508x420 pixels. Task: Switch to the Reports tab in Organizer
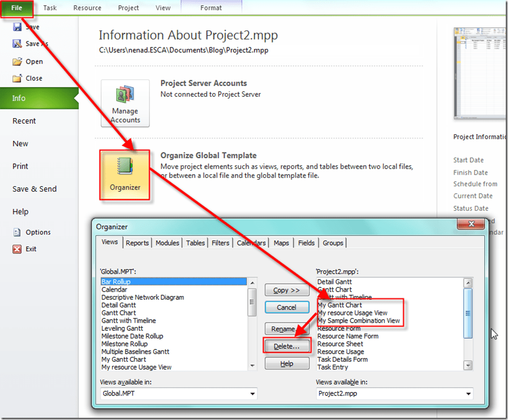[137, 243]
